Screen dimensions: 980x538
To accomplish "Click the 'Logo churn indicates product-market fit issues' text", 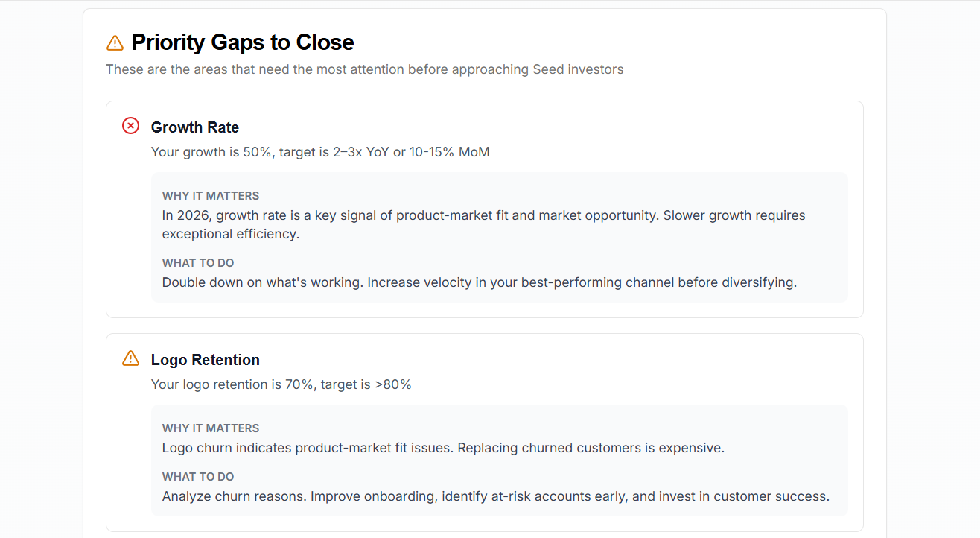I will [x=443, y=448].
